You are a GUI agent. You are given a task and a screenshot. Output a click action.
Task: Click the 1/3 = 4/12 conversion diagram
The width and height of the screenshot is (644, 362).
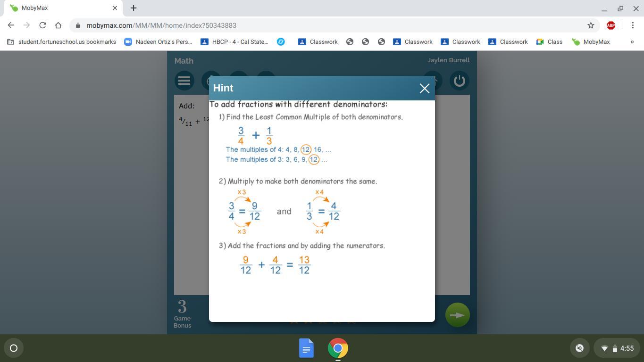point(323,211)
